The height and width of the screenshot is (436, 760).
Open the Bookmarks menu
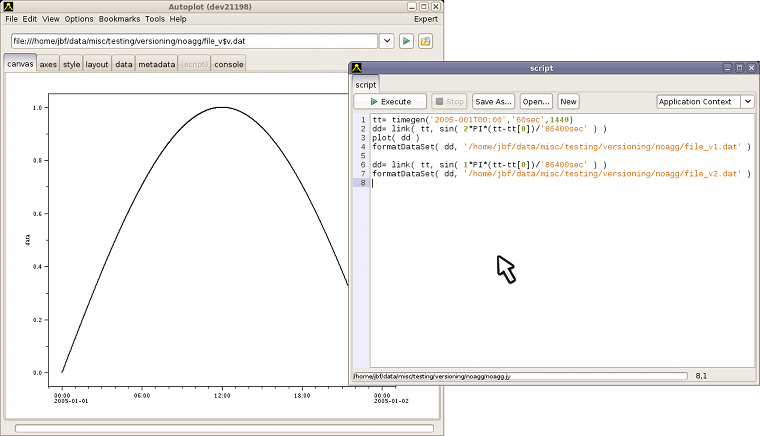[119, 19]
